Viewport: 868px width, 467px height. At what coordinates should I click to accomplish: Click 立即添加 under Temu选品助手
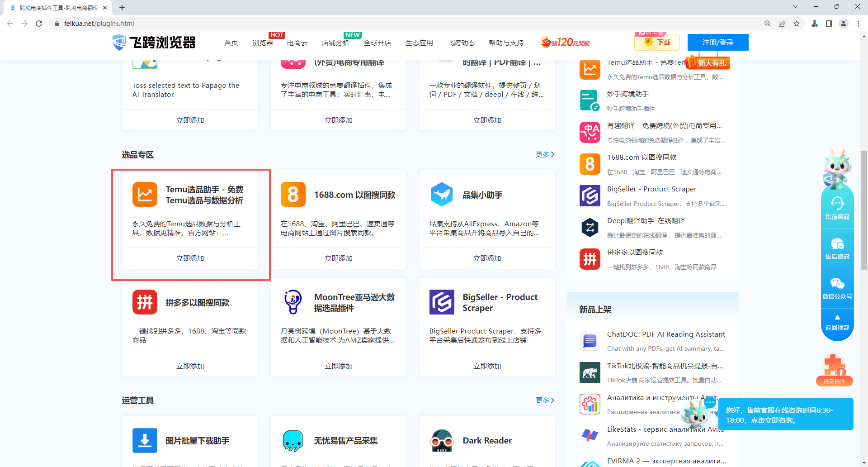coord(190,258)
